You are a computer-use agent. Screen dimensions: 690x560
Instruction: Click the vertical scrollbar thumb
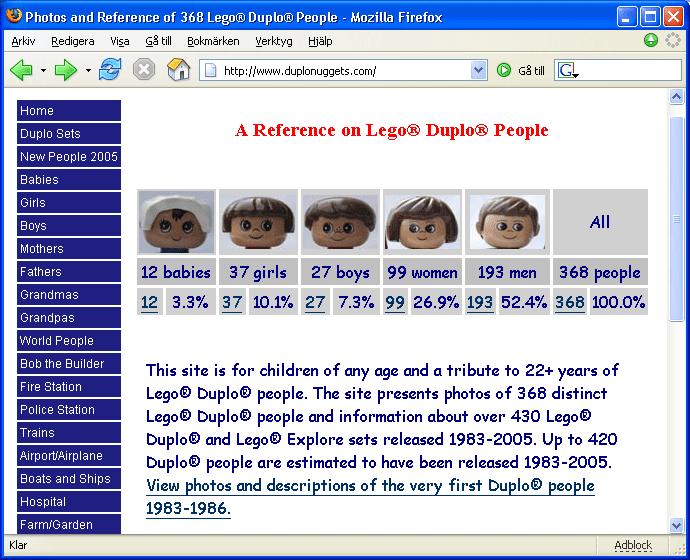676,220
